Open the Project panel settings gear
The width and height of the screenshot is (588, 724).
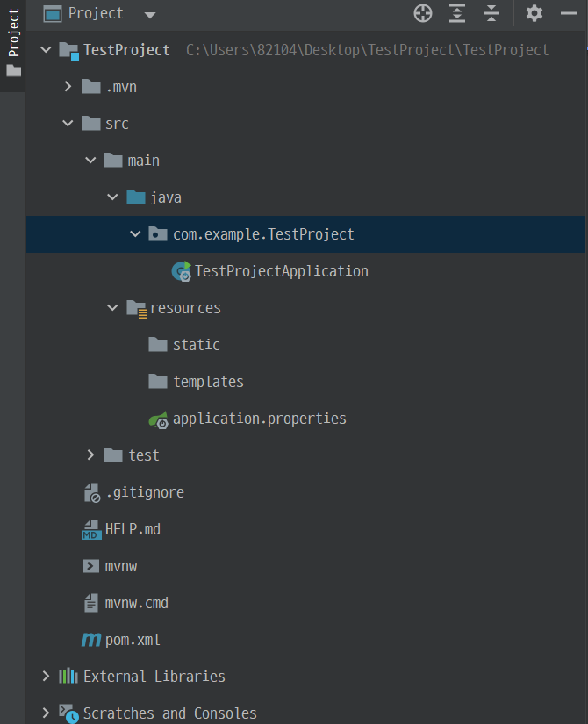click(534, 13)
